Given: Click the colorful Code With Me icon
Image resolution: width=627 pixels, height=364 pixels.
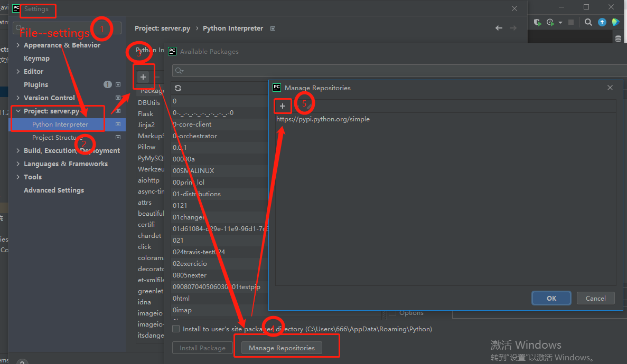Looking at the screenshot, I should 615,22.
